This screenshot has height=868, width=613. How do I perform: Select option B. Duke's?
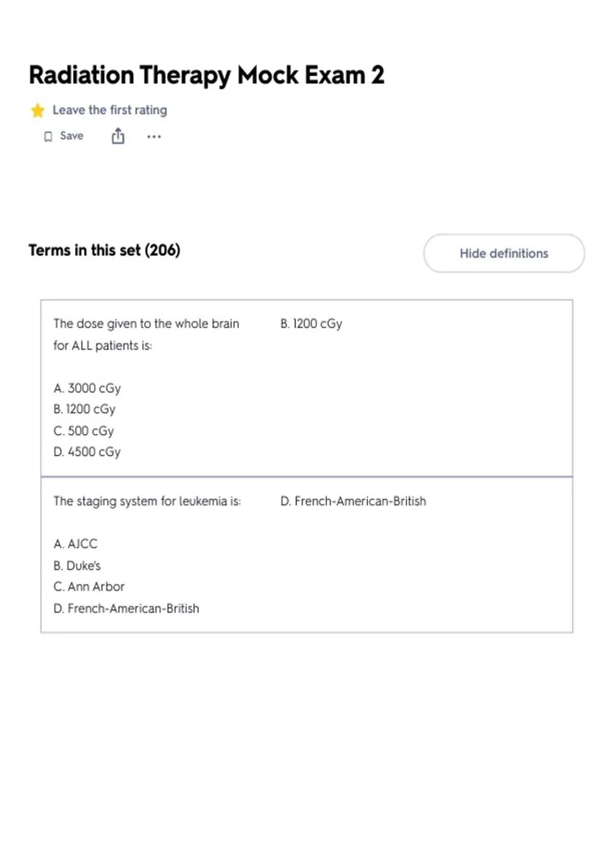[77, 566]
